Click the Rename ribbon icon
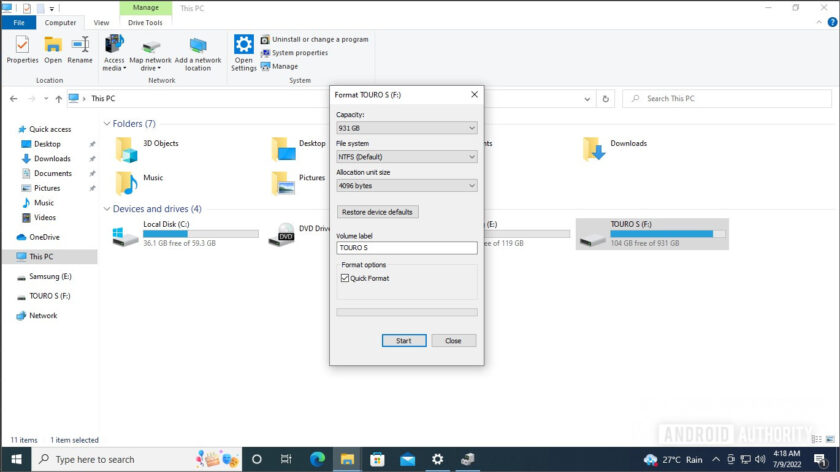 click(x=80, y=50)
